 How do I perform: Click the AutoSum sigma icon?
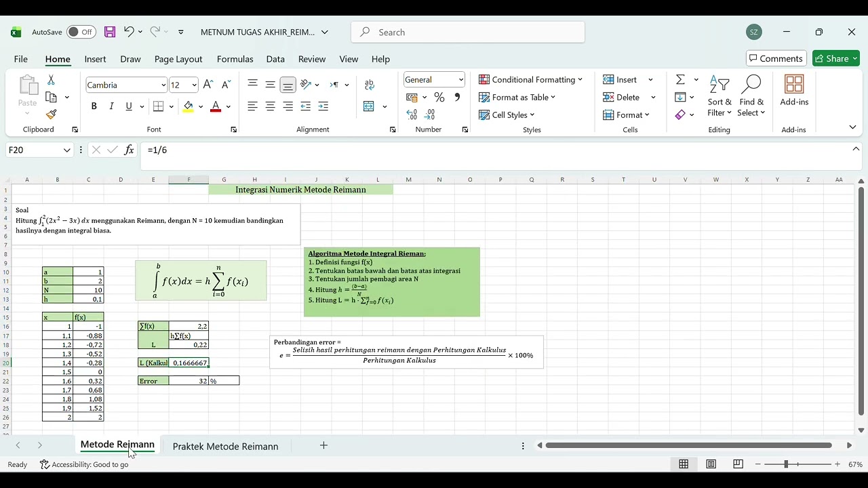[x=680, y=80]
